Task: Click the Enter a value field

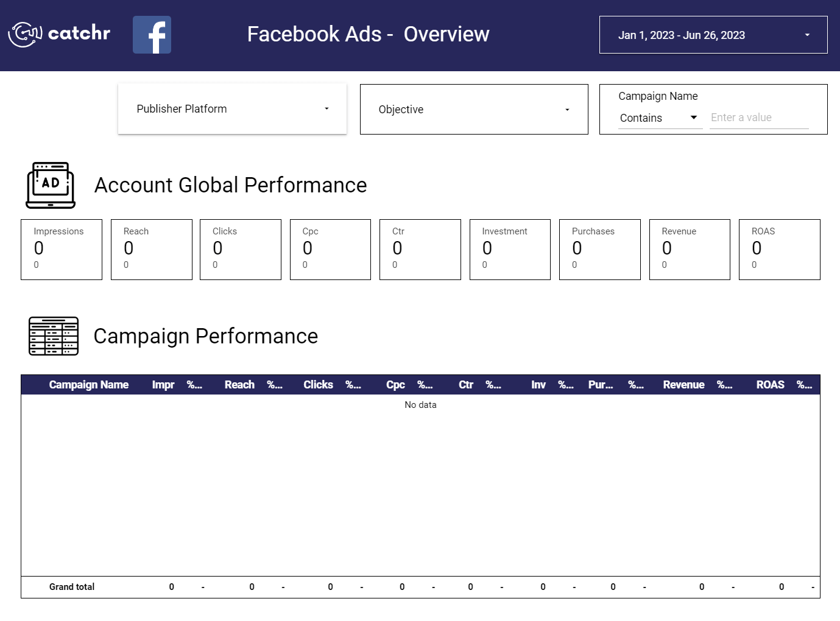Action: 759,118
